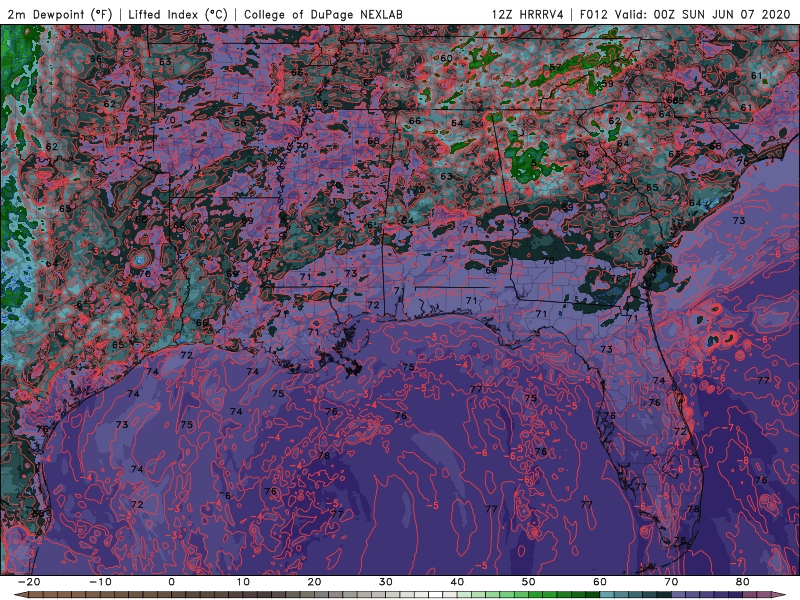Screen dimensions: 800x600
Task: Click the "College of DuPage NEXLAB" text
Action: [x=323, y=14]
